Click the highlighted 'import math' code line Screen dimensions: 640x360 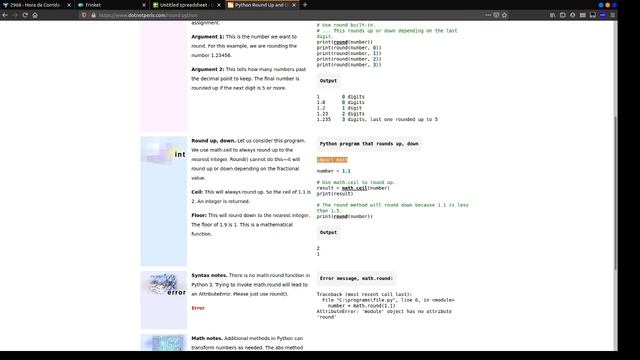click(332, 160)
